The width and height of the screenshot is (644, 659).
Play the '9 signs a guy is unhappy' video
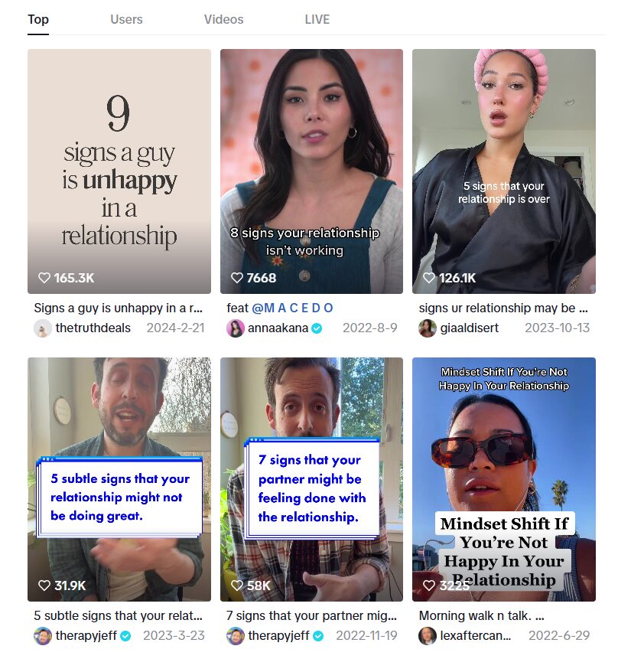click(x=119, y=171)
